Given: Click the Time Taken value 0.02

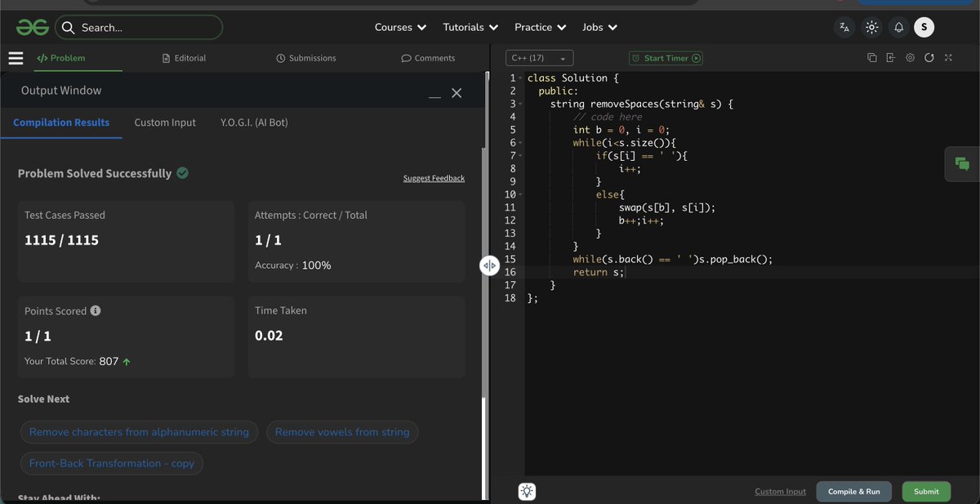Looking at the screenshot, I should click(269, 336).
